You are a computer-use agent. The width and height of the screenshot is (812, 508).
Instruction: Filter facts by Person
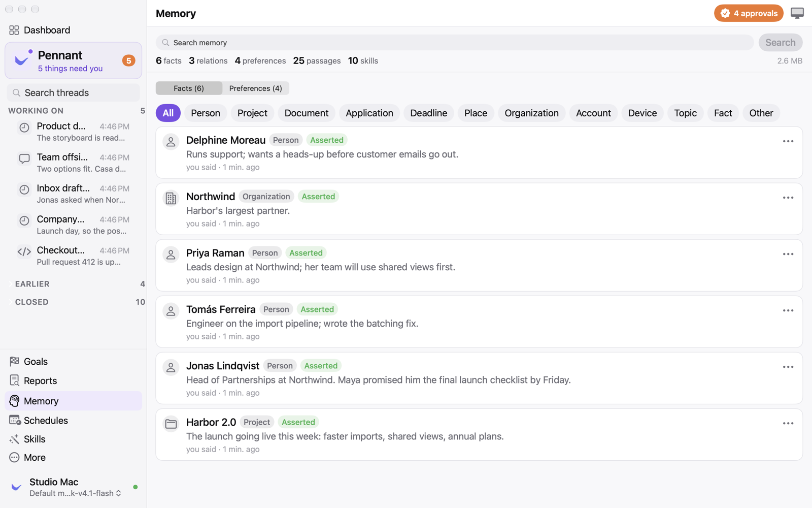tap(206, 113)
